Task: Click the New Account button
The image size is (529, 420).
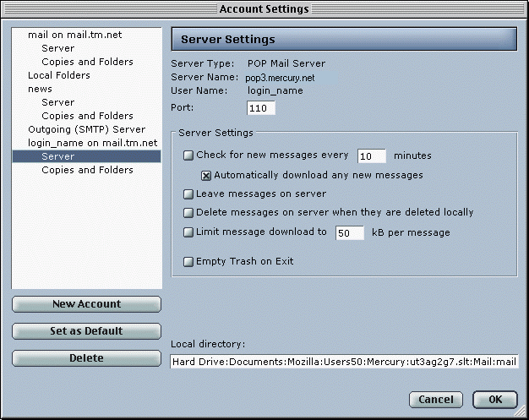Action: (x=86, y=304)
